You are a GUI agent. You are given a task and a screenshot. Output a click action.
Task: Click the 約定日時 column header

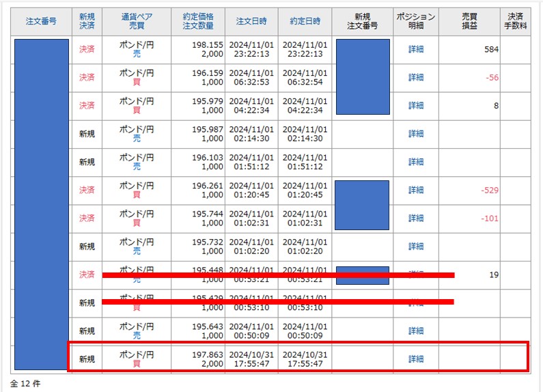tap(305, 21)
